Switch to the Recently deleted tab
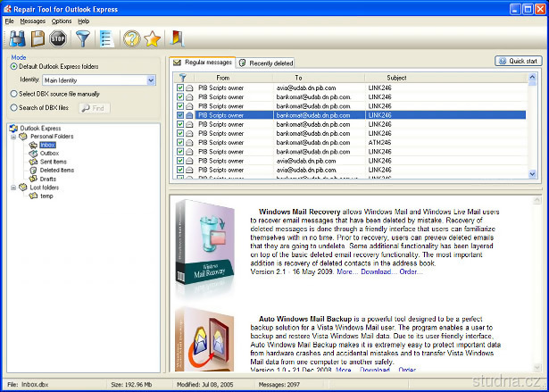 point(266,63)
